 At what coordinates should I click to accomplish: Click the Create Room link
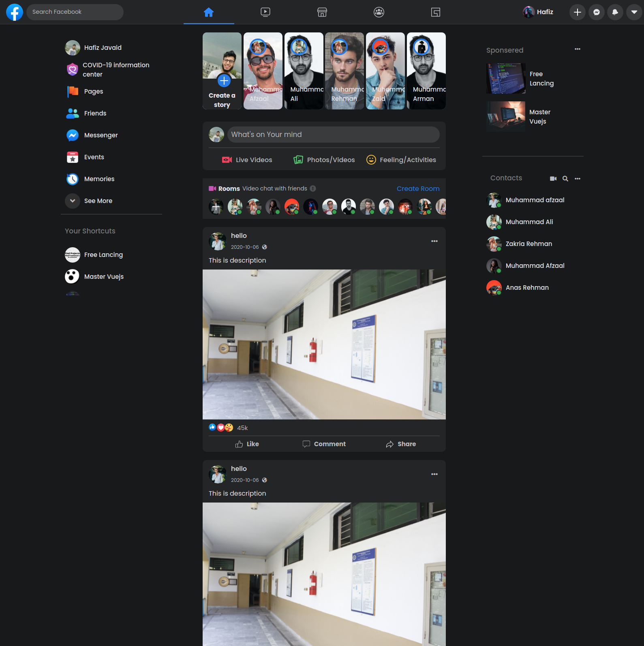(x=418, y=188)
